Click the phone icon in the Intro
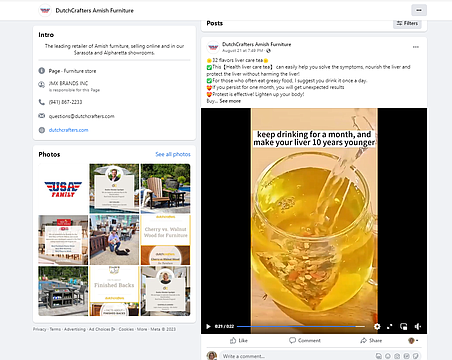This screenshot has height=360, width=452. coord(42,102)
